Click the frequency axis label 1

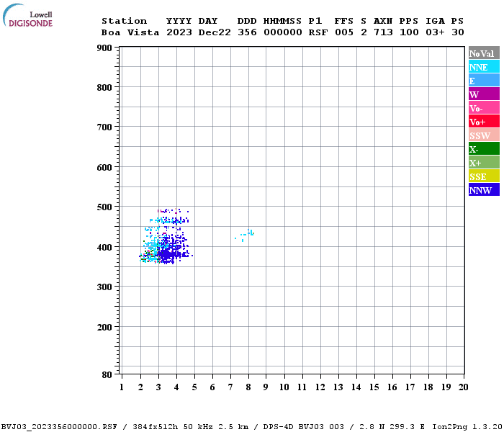pyautogui.click(x=122, y=387)
